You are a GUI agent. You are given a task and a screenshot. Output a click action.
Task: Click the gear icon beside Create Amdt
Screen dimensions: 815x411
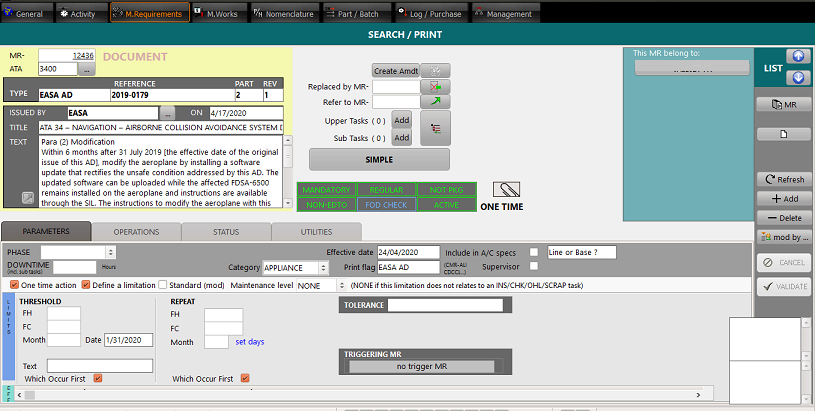[x=436, y=71]
